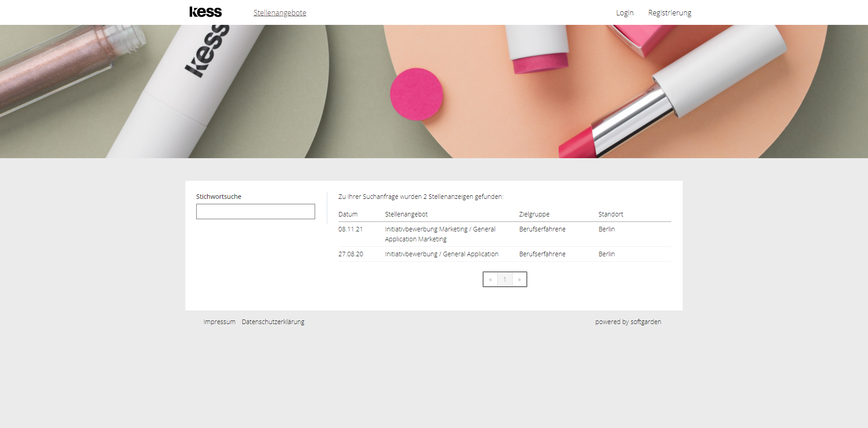Select page 1 in pagination
The image size is (868, 428).
pyautogui.click(x=505, y=279)
